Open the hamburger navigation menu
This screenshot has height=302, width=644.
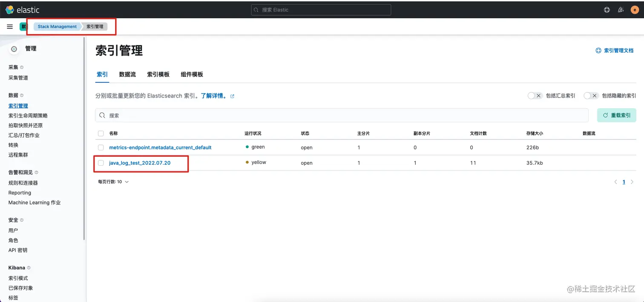tap(10, 26)
